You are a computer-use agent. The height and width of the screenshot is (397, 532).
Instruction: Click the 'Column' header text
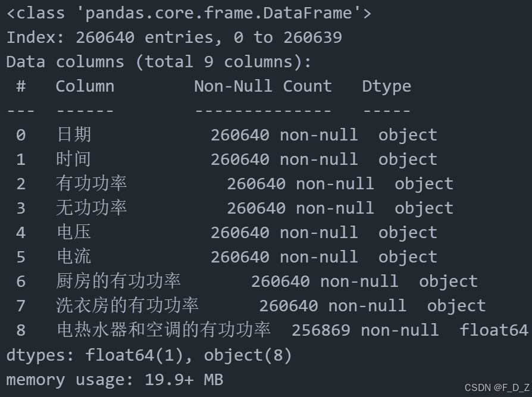pos(85,86)
